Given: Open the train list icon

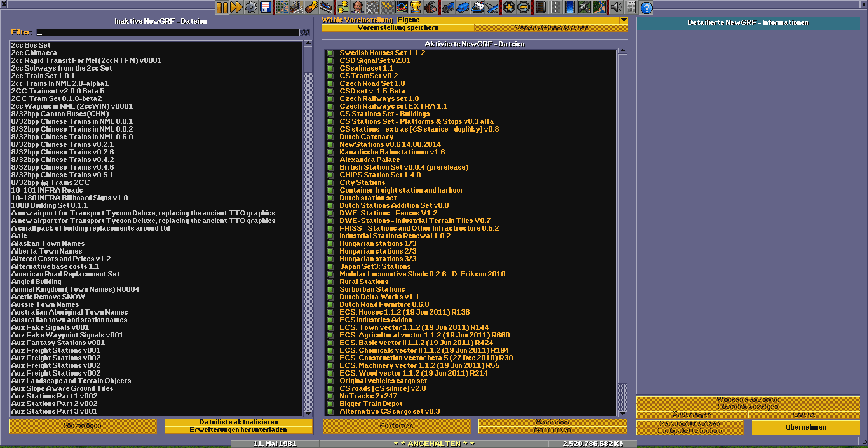Looking at the screenshot, I should coord(448,7).
